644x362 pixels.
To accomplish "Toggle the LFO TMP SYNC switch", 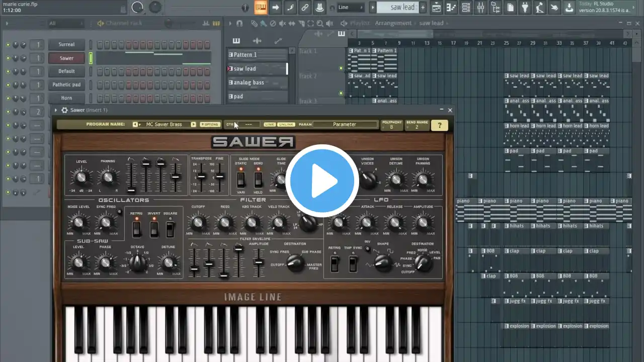I will [353, 263].
